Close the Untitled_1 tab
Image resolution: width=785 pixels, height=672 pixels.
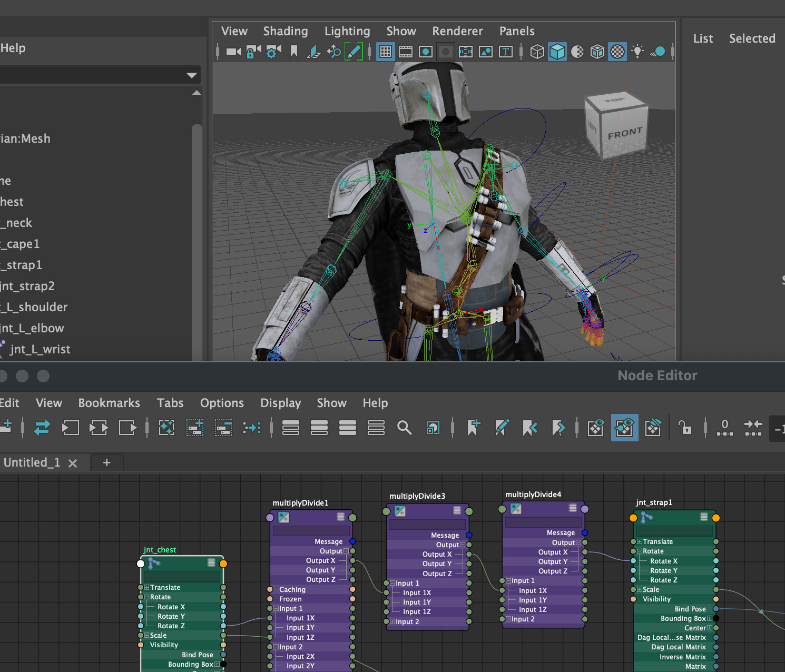[73, 463]
